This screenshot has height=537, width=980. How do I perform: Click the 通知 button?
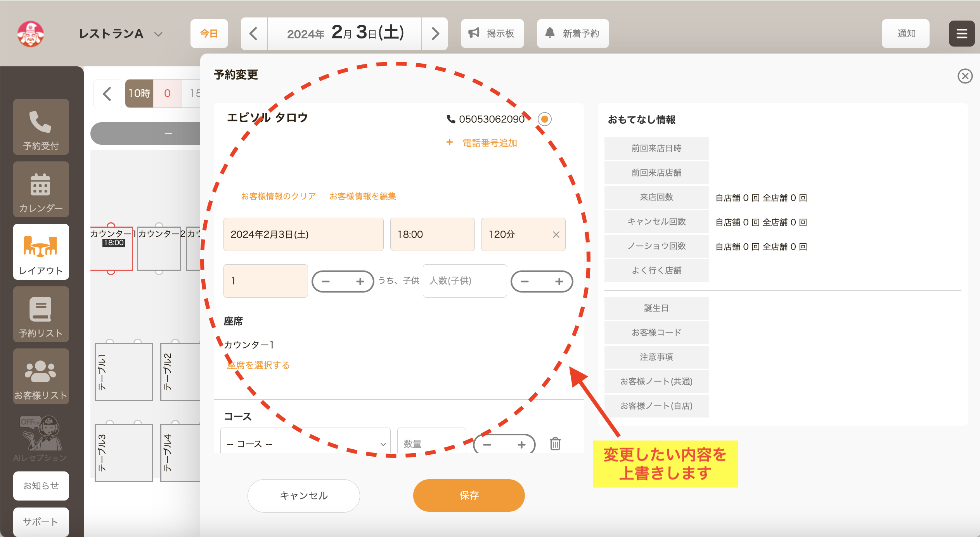(x=906, y=34)
